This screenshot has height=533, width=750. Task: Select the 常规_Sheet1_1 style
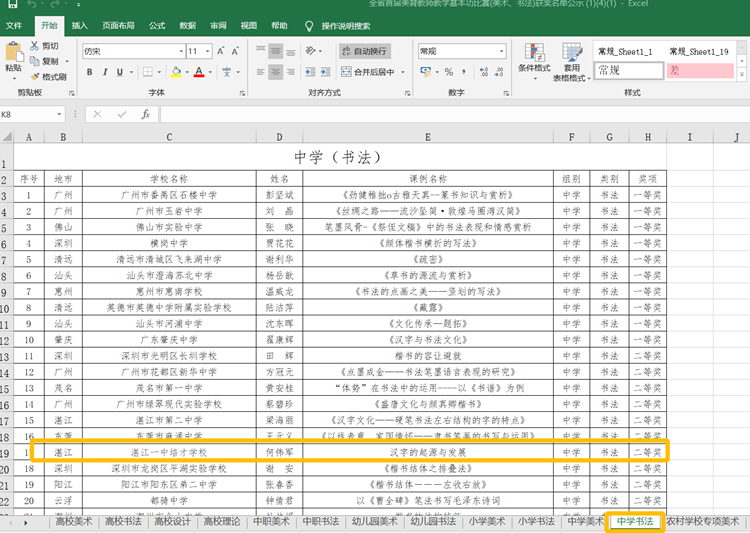[x=625, y=52]
